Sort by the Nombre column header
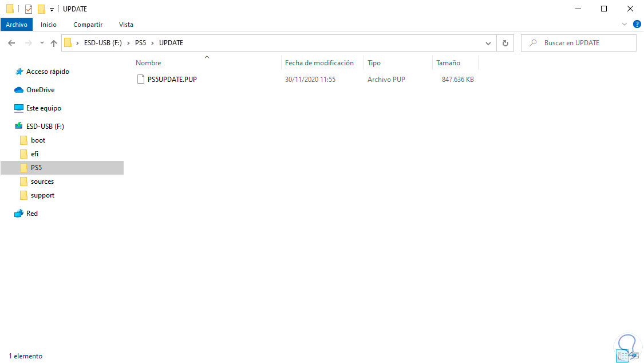The image size is (644, 363). (148, 63)
